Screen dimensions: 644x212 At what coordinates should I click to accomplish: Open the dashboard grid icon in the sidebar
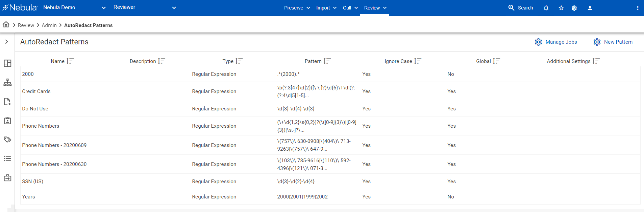(x=7, y=63)
